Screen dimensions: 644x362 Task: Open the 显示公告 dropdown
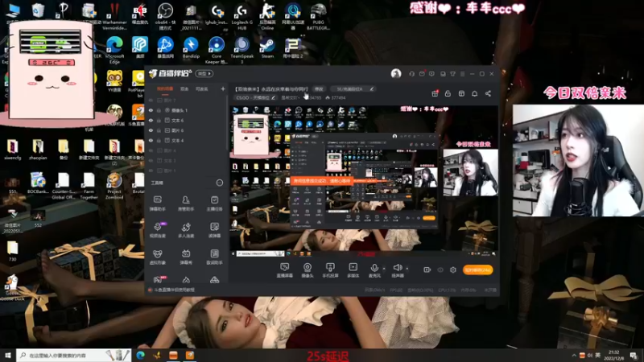click(x=290, y=97)
